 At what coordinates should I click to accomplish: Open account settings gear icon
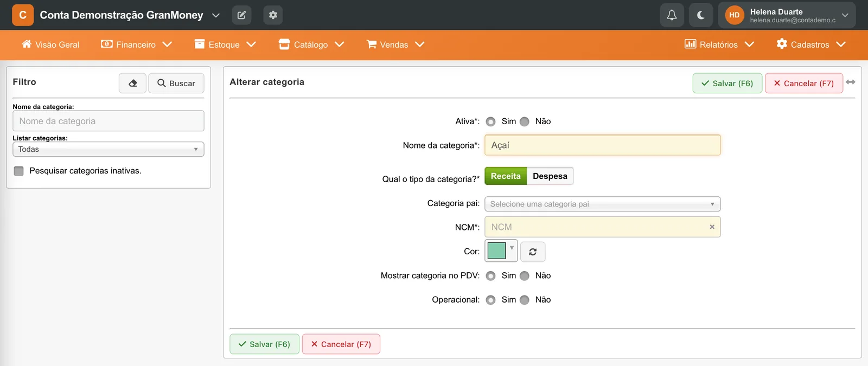273,15
